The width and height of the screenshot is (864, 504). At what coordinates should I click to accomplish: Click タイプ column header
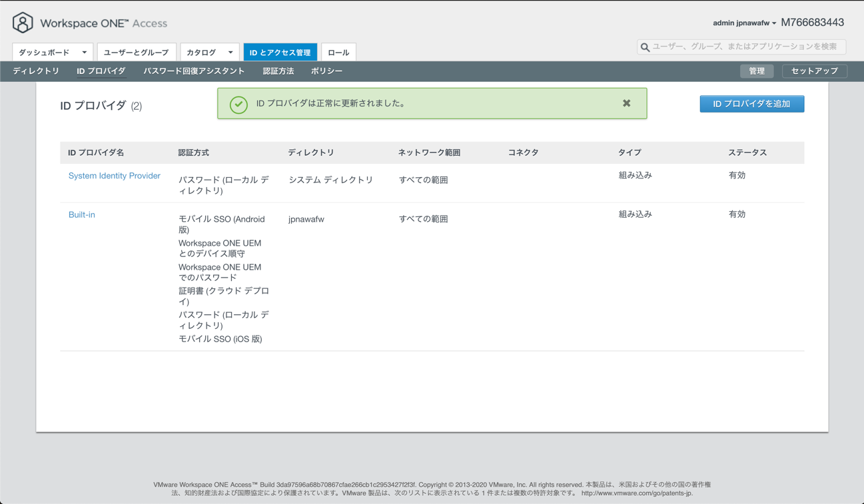coord(630,152)
